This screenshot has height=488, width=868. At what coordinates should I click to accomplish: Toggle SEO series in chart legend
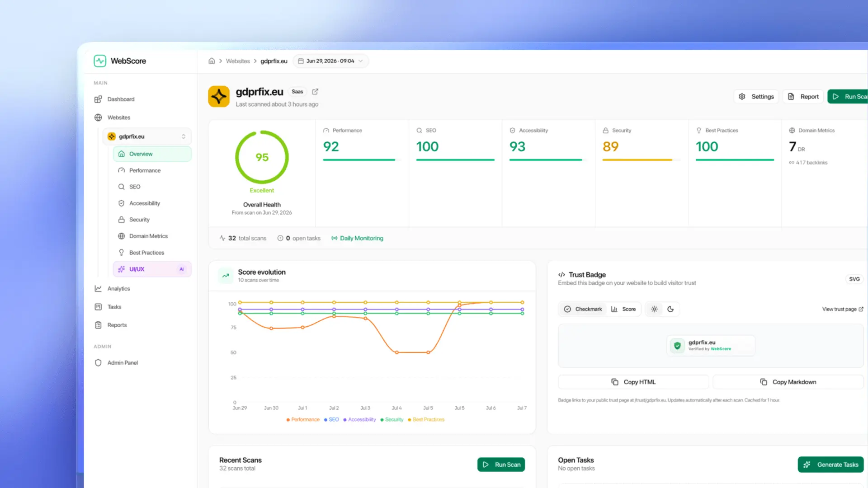(331, 420)
